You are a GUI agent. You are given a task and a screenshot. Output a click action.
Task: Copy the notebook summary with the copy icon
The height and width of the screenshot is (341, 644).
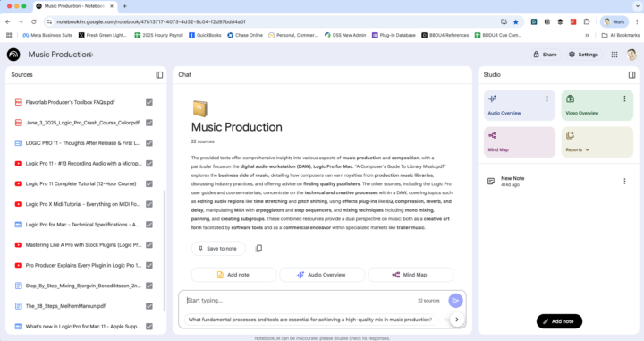point(258,248)
